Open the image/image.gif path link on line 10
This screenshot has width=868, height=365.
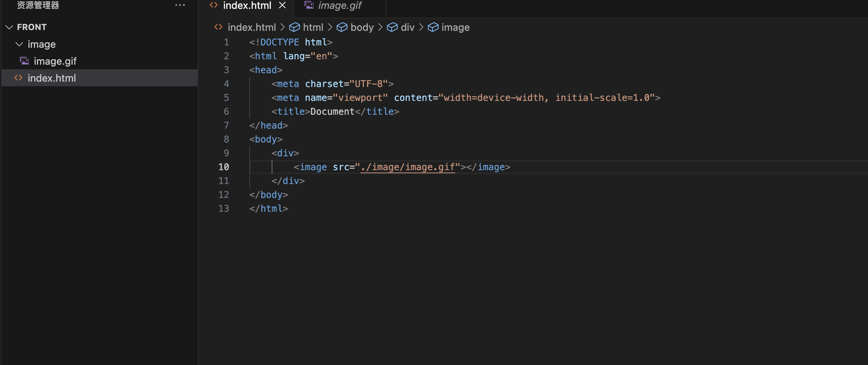click(408, 167)
